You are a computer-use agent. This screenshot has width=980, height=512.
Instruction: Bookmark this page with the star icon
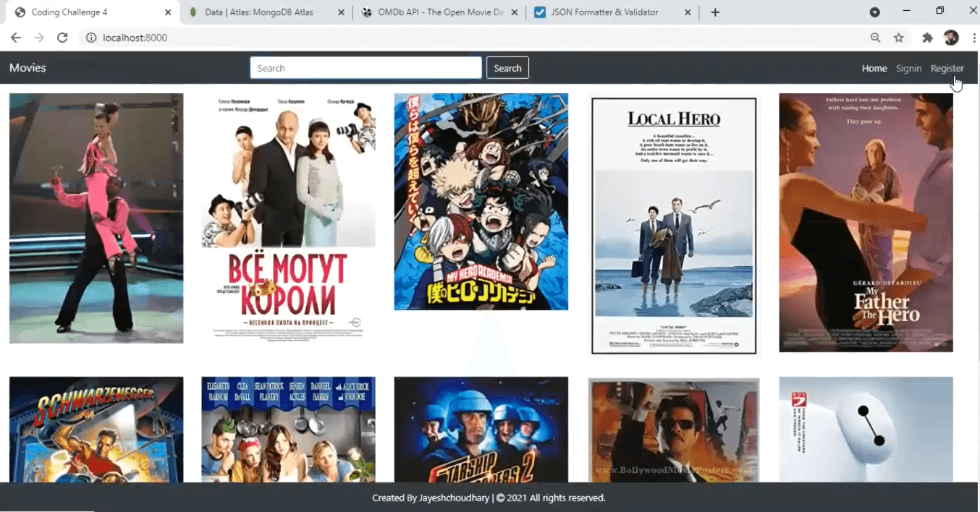point(899,38)
